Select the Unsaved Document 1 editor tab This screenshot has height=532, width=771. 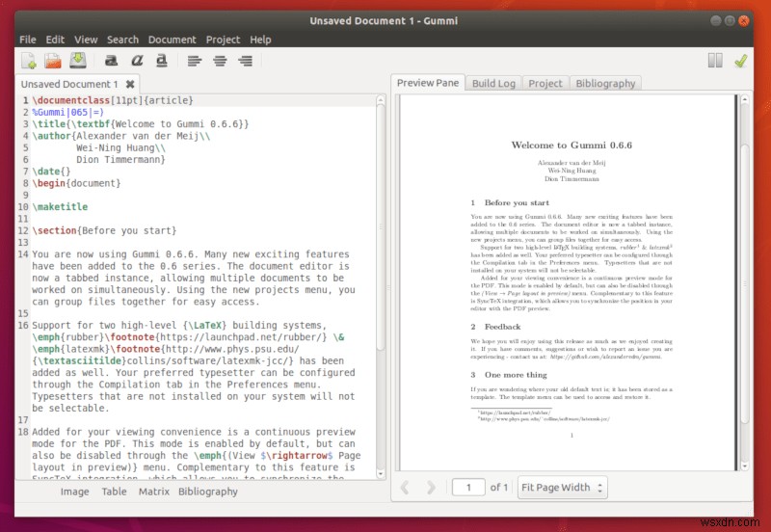coord(69,84)
